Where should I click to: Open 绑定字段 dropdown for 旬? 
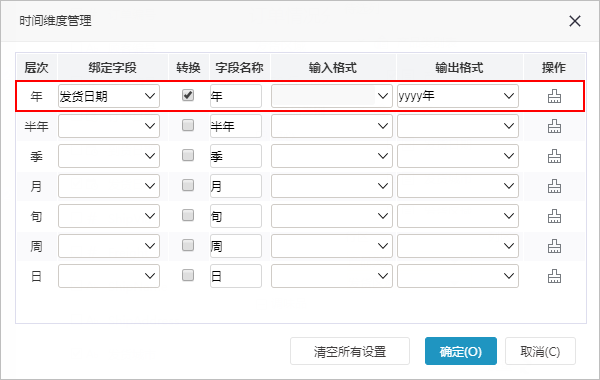pos(109,216)
